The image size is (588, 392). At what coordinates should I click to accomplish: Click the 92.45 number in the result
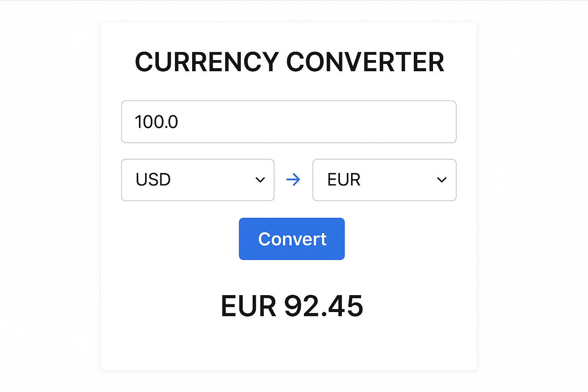323,306
